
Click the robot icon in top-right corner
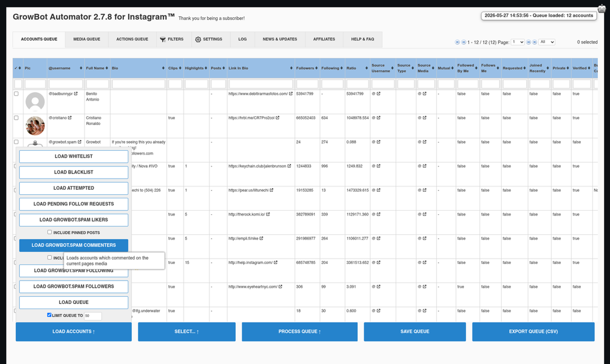(602, 8)
